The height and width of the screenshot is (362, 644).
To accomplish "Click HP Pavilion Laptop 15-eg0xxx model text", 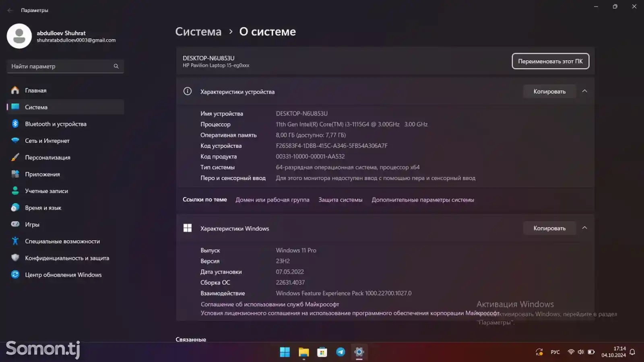I will pyautogui.click(x=216, y=66).
